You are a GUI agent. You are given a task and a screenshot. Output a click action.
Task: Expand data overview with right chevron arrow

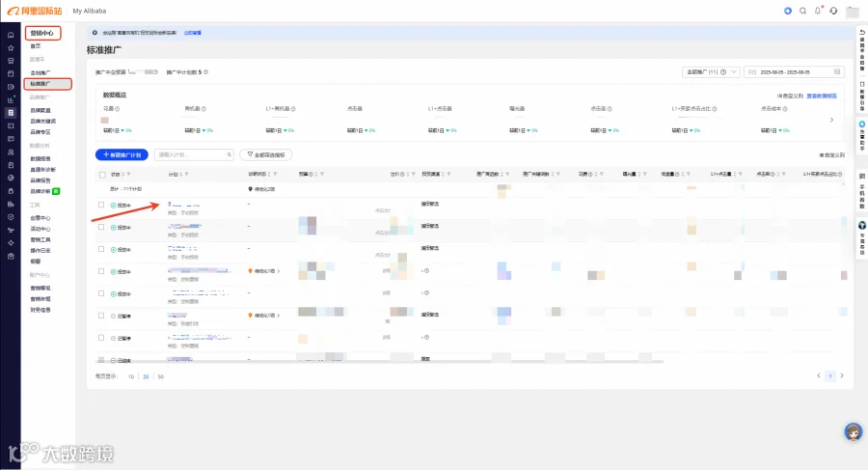tap(831, 120)
